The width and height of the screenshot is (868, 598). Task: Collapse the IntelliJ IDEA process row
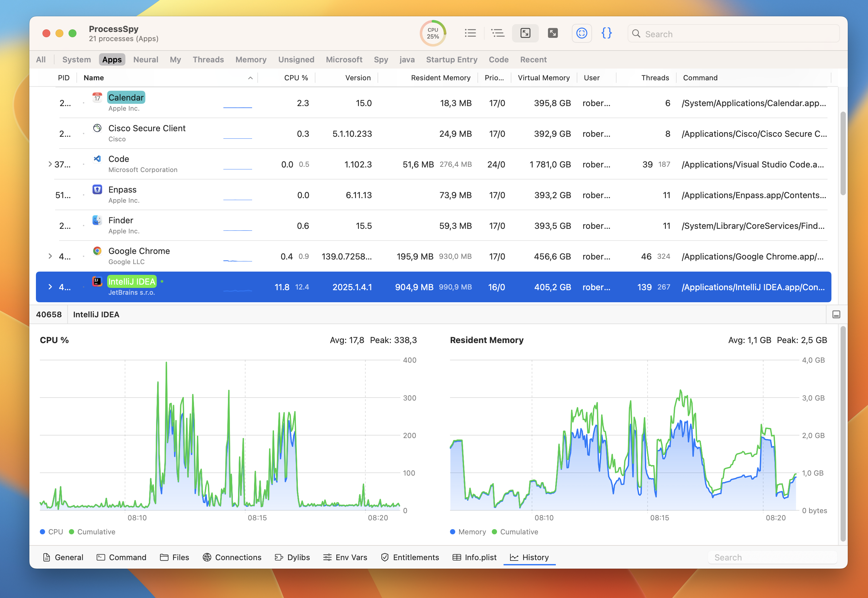click(x=50, y=287)
